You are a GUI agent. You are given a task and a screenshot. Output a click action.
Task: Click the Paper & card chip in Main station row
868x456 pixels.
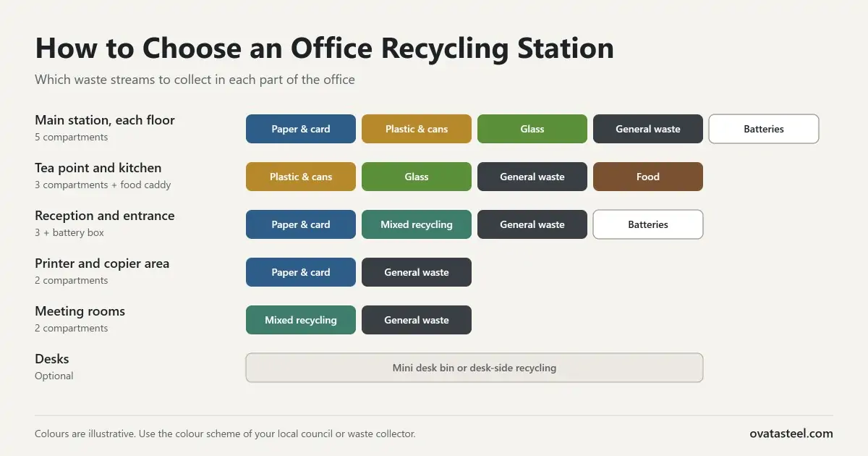click(x=301, y=129)
